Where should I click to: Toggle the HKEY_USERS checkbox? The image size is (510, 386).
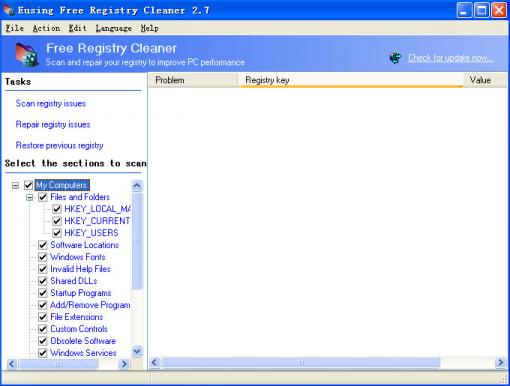57,233
